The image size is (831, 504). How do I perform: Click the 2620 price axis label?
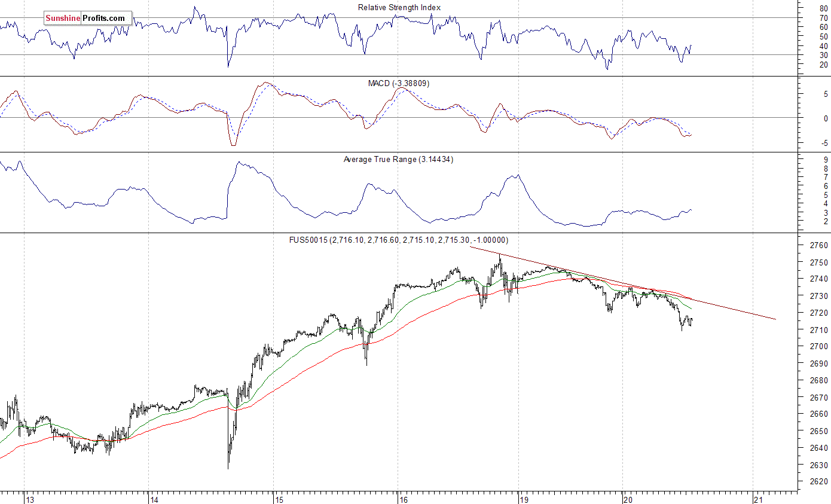[x=819, y=482]
